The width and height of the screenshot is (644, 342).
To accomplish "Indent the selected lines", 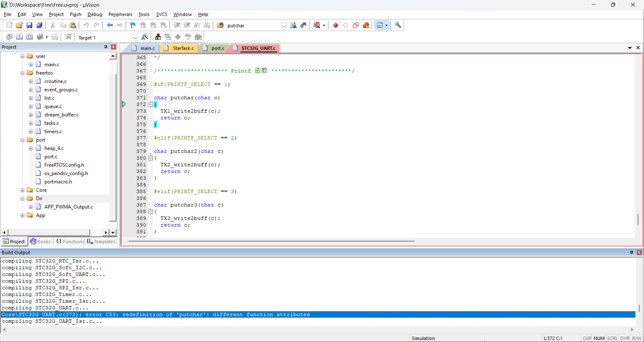I will pos(177,25).
